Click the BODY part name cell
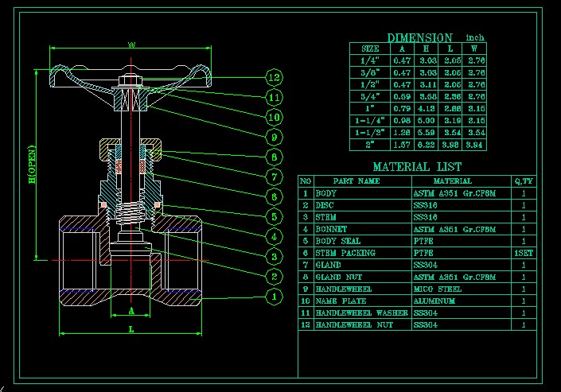 pos(327,193)
